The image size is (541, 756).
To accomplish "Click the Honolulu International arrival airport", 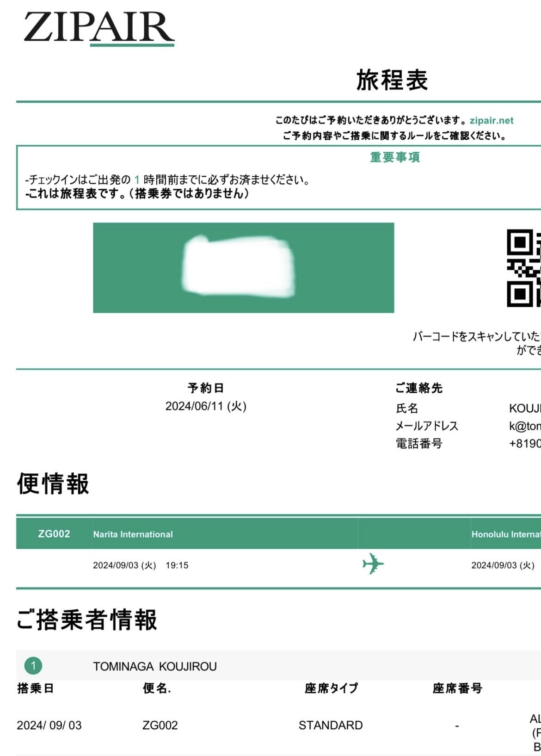I will pyautogui.click(x=505, y=534).
